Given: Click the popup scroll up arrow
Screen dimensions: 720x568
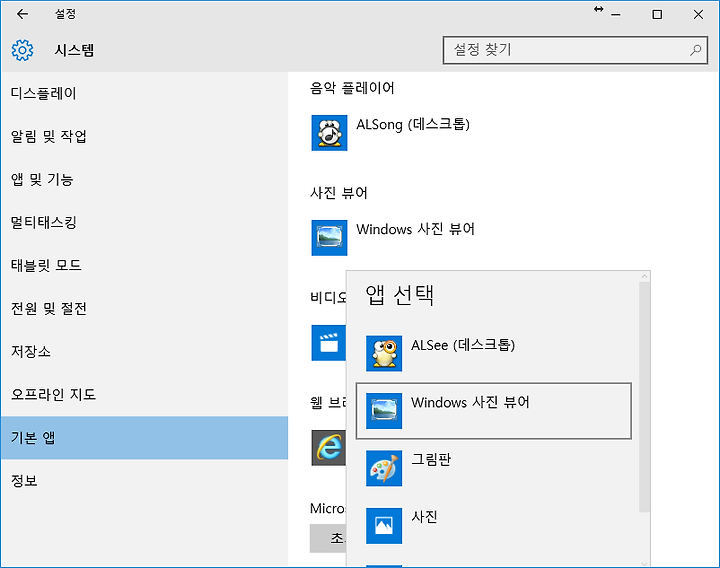Looking at the screenshot, I should pyautogui.click(x=644, y=276).
